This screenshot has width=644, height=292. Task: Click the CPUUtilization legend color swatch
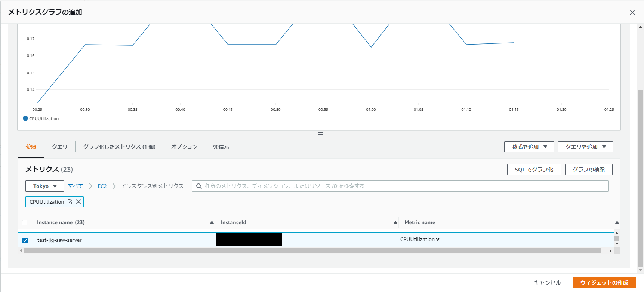[25, 118]
